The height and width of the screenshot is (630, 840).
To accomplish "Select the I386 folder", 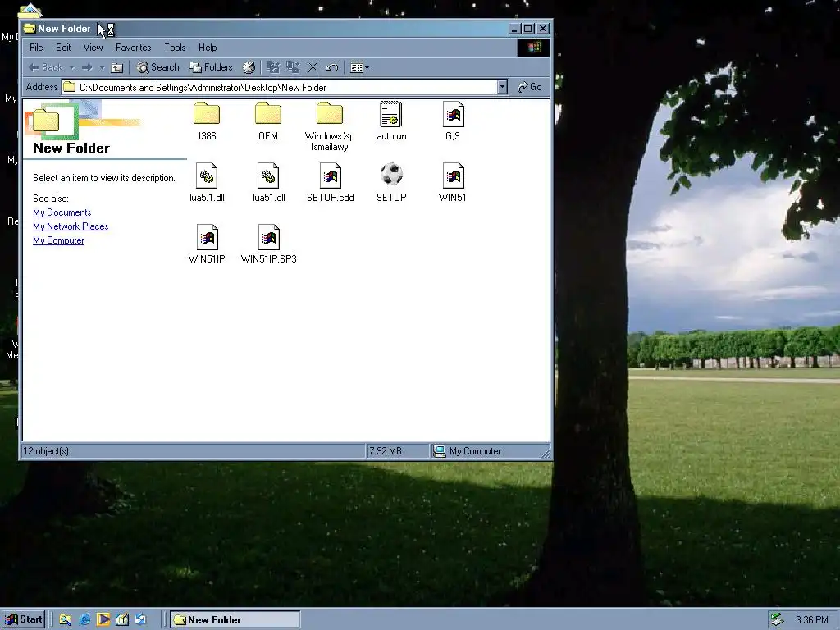I will coord(207,121).
